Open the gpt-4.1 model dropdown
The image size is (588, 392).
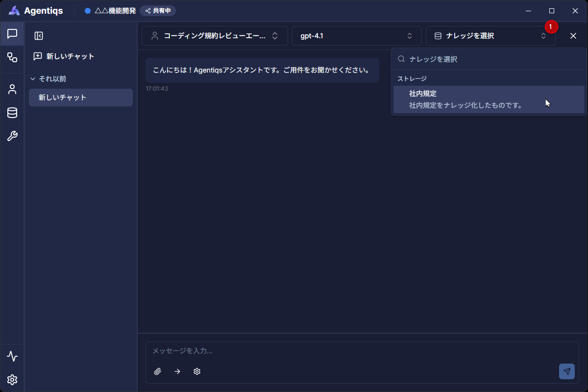point(356,36)
